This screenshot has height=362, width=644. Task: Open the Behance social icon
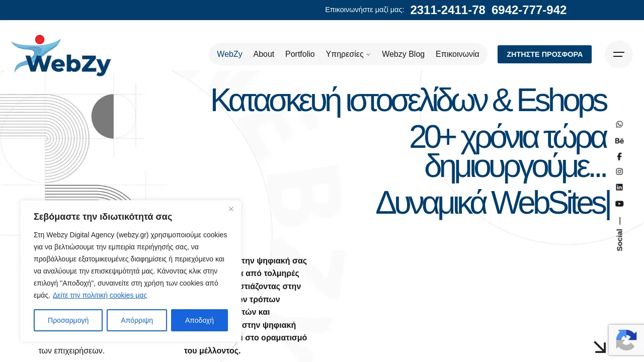tap(619, 141)
